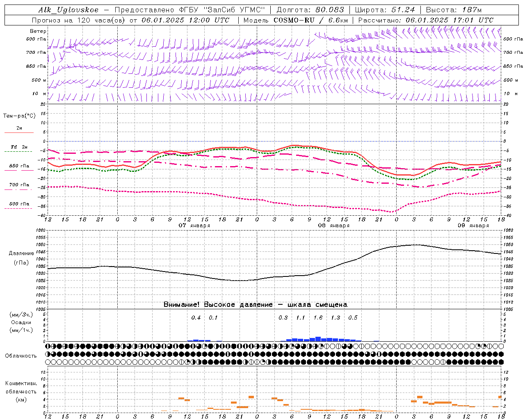Click the '09 января' date label

473,226
